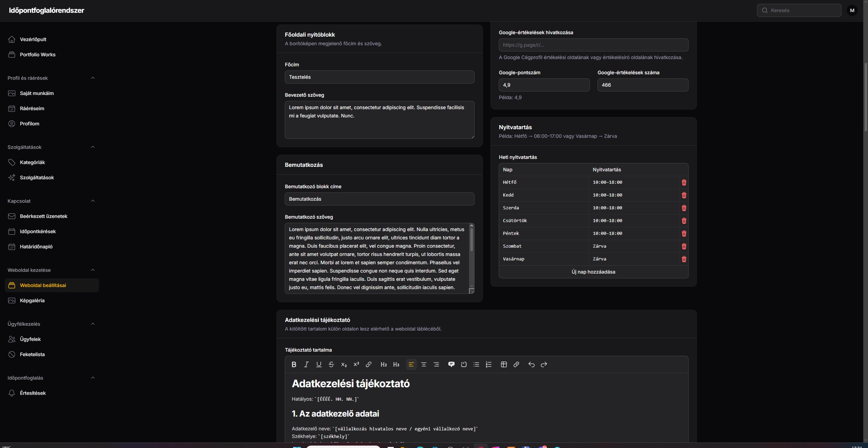Go to Beérkezett üzenetek

pyautogui.click(x=52, y=216)
